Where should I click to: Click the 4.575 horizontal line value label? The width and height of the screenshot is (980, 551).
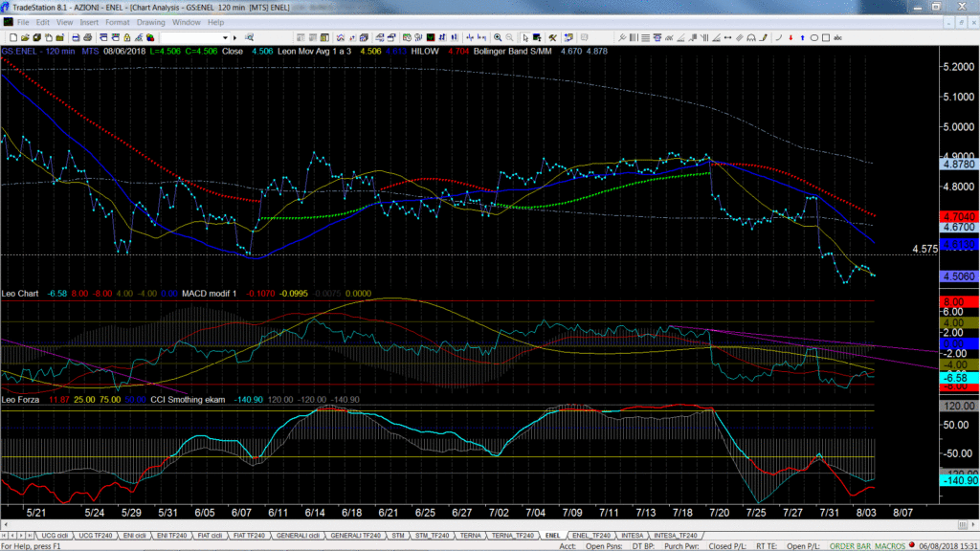[925, 249]
